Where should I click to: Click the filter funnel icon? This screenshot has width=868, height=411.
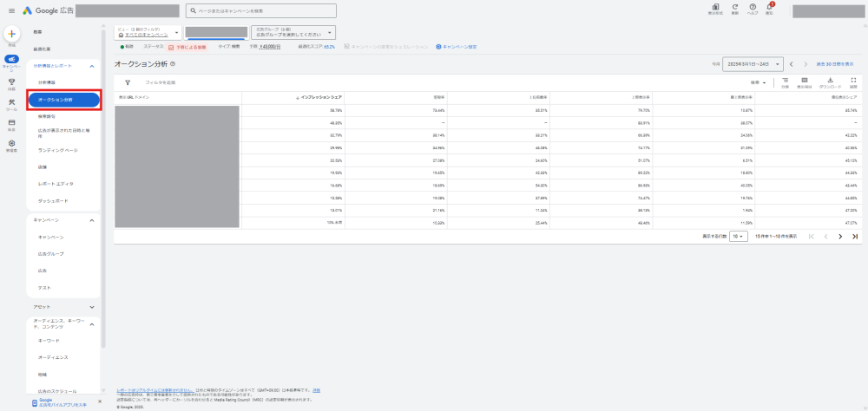pos(128,82)
